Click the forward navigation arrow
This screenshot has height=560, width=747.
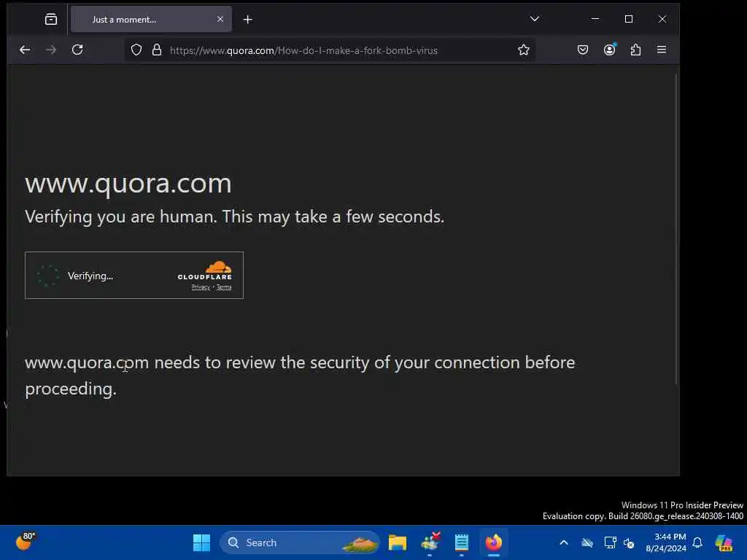[x=51, y=50]
